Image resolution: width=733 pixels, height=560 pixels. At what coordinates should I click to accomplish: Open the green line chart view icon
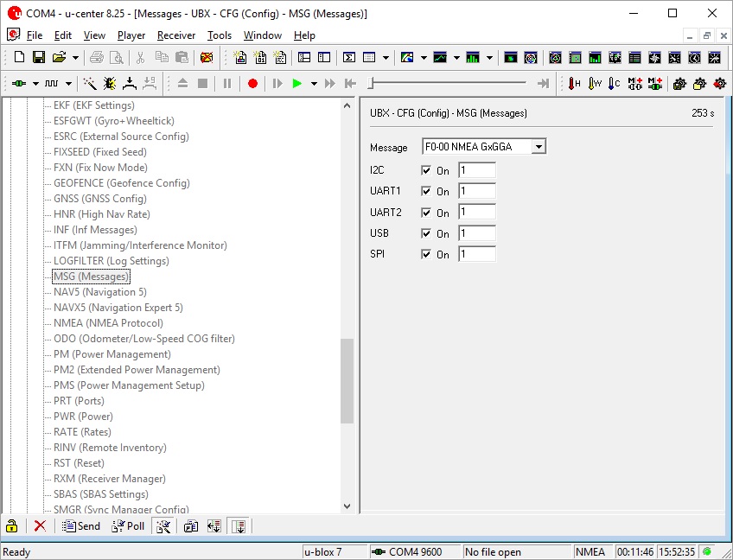440,58
